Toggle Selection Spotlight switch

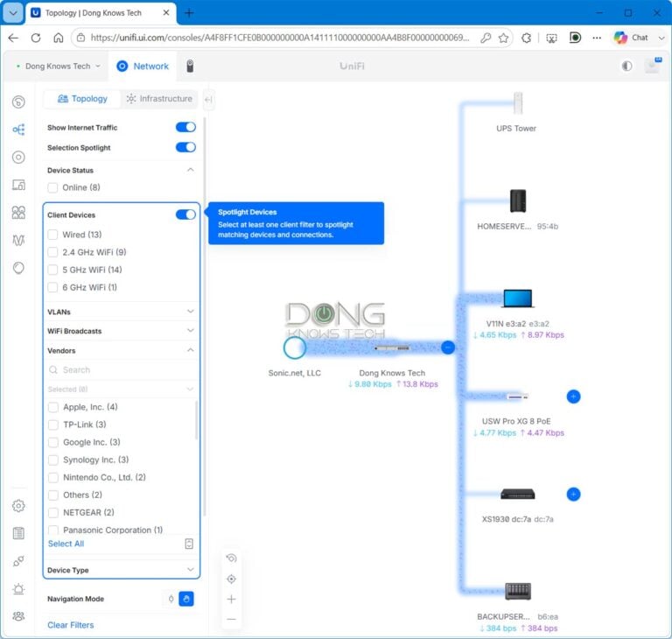(x=185, y=147)
